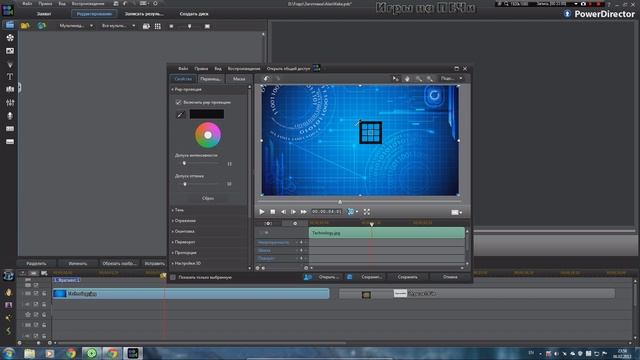Screen dimensions: 640x360
Task: Toggle Показать только выбранное checkbox
Action: coord(173,277)
